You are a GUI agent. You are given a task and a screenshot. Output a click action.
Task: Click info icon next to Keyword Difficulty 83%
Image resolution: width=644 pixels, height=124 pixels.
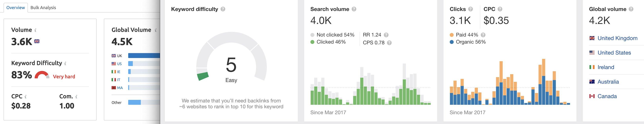(65, 64)
